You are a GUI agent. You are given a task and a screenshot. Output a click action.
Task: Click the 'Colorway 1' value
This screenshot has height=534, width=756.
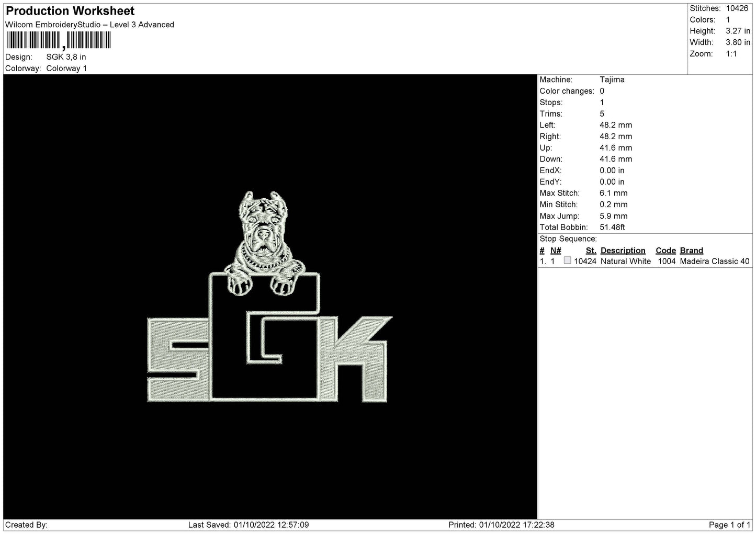(x=66, y=69)
